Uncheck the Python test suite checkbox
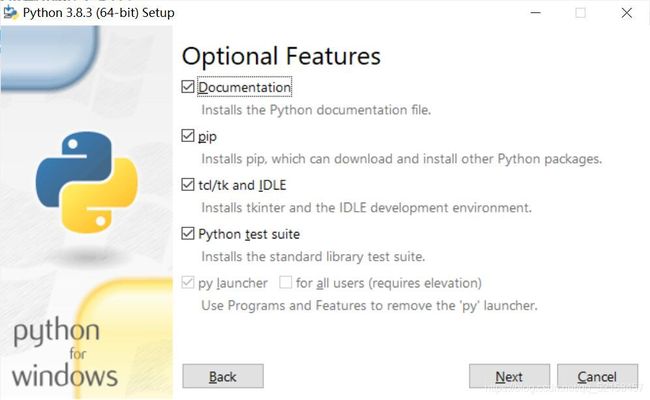This screenshot has width=650, height=400. 188,233
